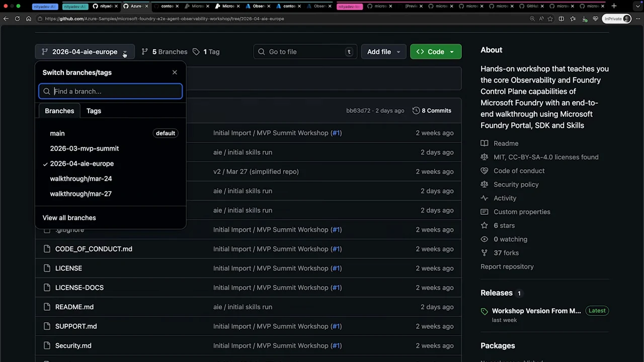
Task: Click the zoom magnifier icon in address bar
Action: point(532,19)
